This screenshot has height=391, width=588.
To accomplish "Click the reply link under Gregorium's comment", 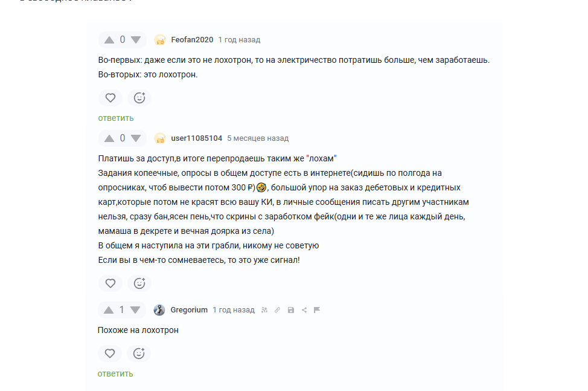I will click(x=115, y=373).
